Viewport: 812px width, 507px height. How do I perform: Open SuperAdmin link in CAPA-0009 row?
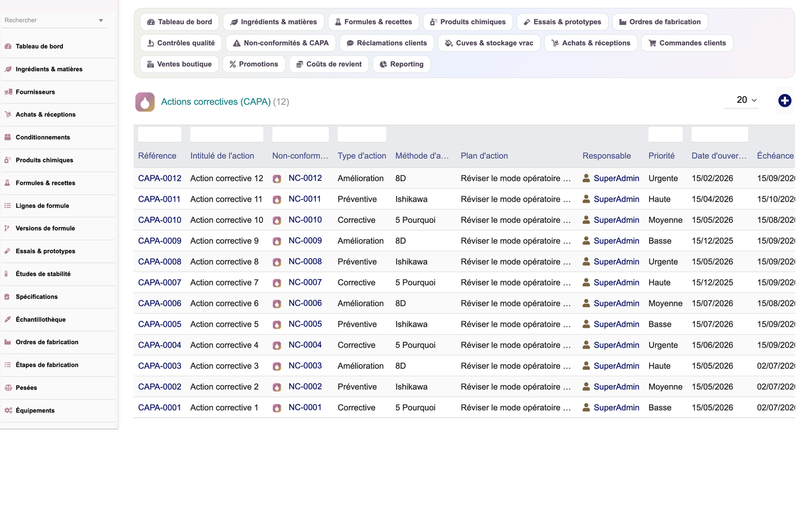pyautogui.click(x=616, y=241)
